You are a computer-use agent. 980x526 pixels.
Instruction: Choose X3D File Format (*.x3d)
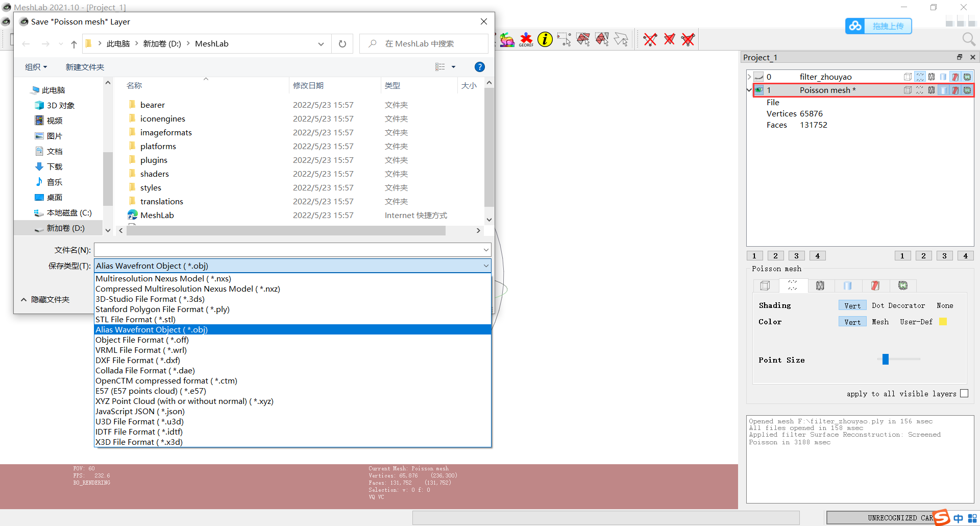point(293,442)
